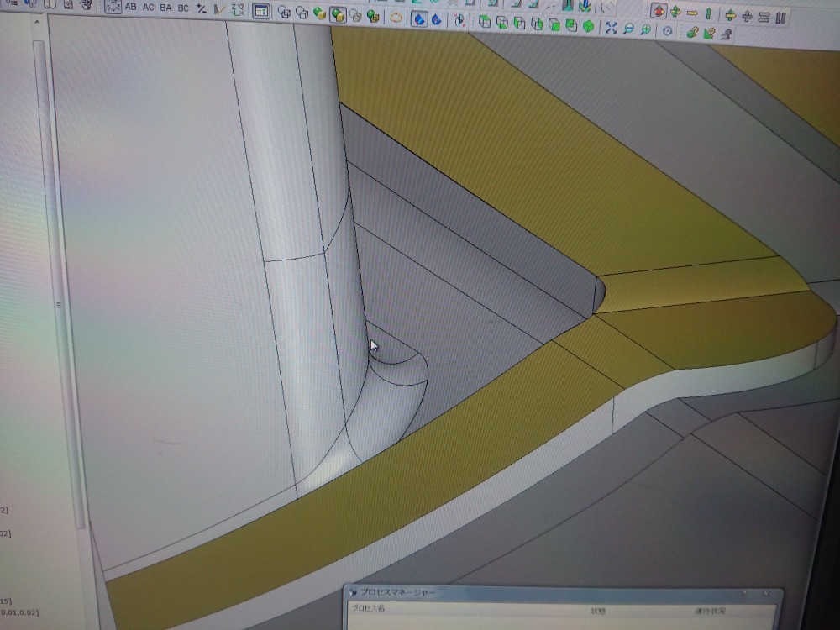Click the プロセス名 column header
Viewport: 840px width, 630px height.
coord(368,608)
